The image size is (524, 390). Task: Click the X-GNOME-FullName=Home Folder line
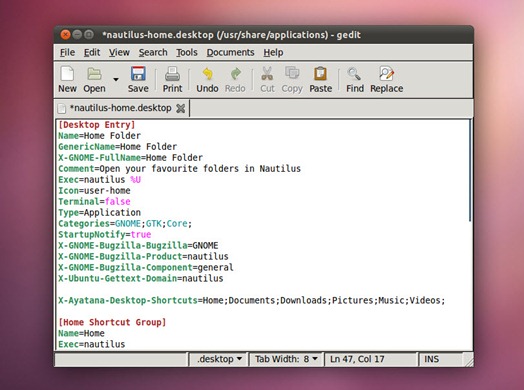click(130, 158)
